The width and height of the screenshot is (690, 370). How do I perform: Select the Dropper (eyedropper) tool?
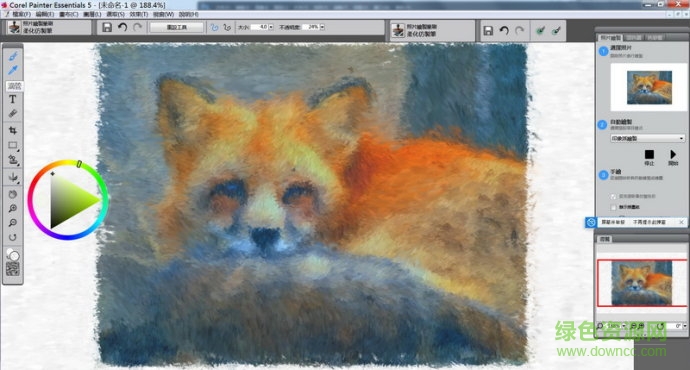(13, 70)
